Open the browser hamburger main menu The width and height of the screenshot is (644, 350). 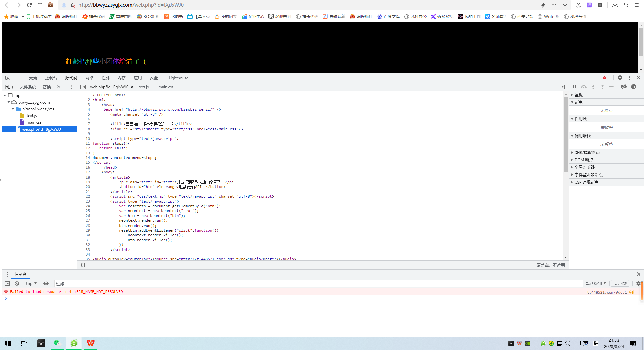pos(637,5)
